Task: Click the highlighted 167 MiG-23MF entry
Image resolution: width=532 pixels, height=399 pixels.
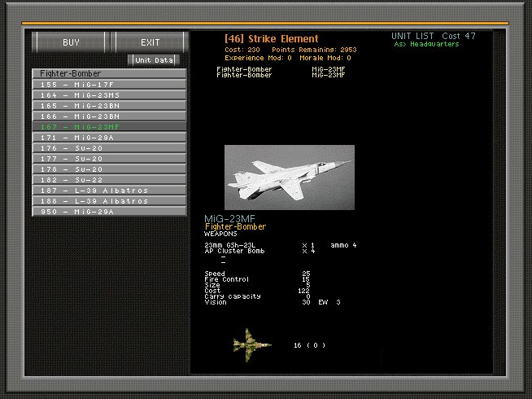Action: (109, 126)
